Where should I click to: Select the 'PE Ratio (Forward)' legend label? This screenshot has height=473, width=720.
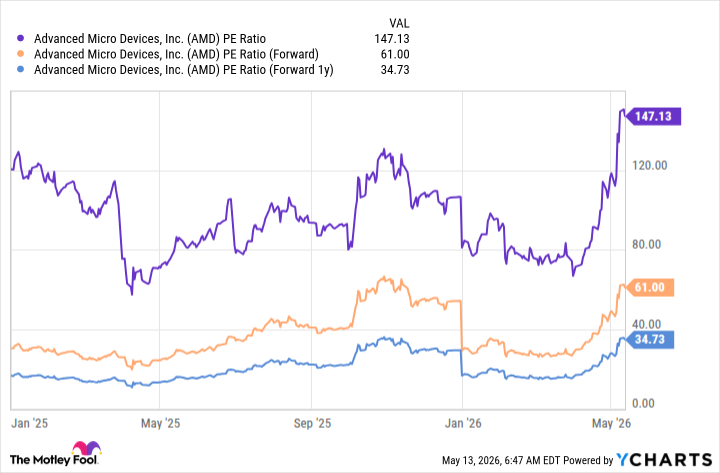176,54
